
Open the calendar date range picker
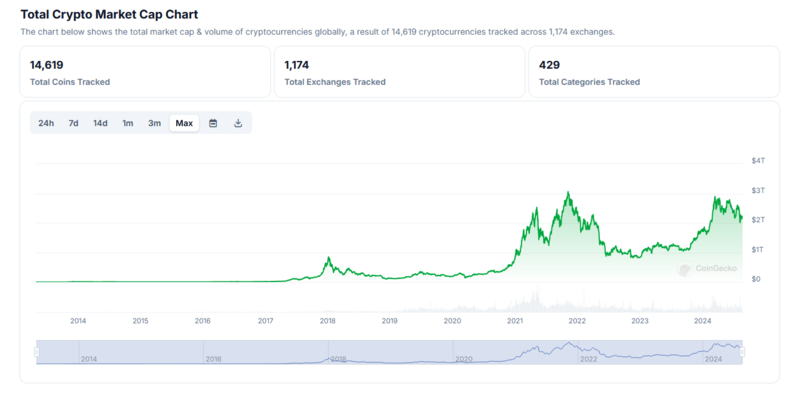coord(213,123)
